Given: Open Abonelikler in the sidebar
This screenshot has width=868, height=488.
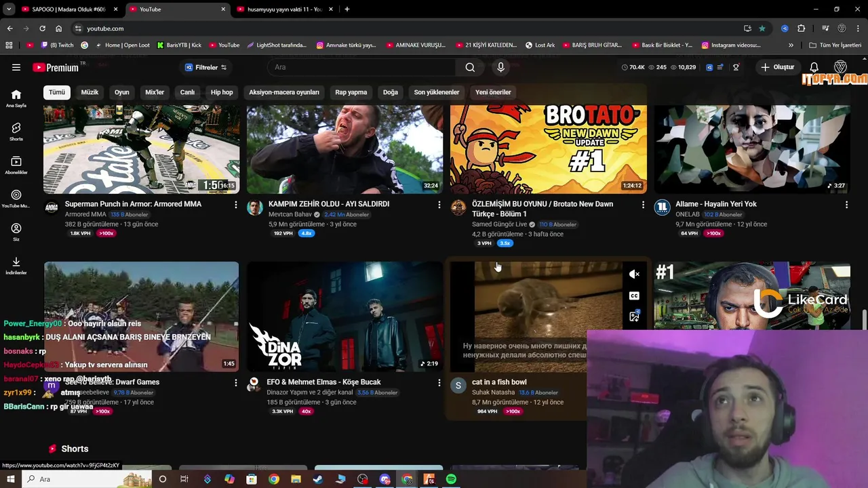Looking at the screenshot, I should pyautogui.click(x=16, y=165).
